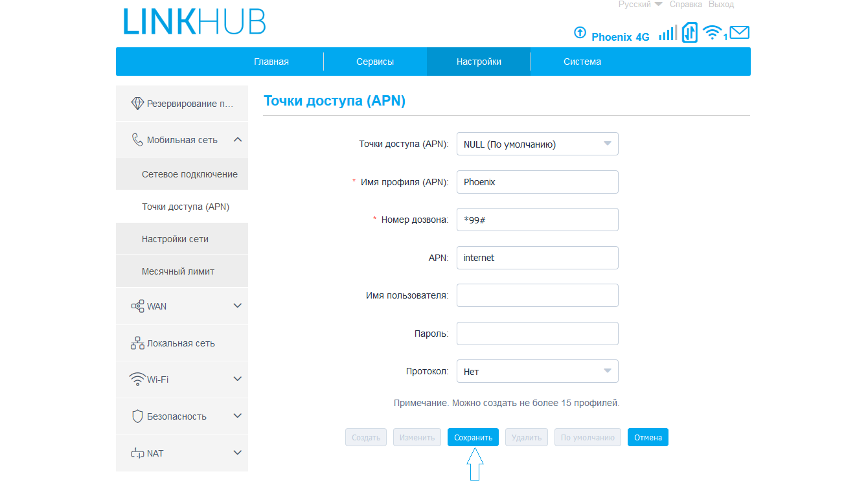Open Настройки сети in sidebar

(182, 239)
